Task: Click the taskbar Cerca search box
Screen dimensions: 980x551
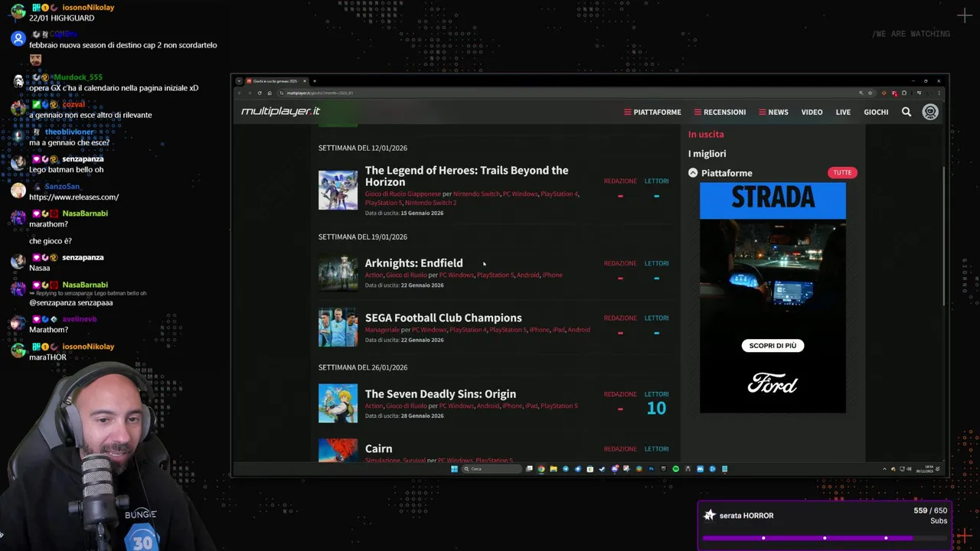Action: tap(492, 469)
